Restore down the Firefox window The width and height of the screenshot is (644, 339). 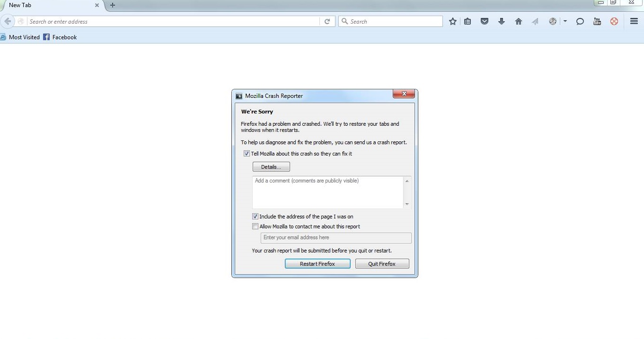click(613, 2)
